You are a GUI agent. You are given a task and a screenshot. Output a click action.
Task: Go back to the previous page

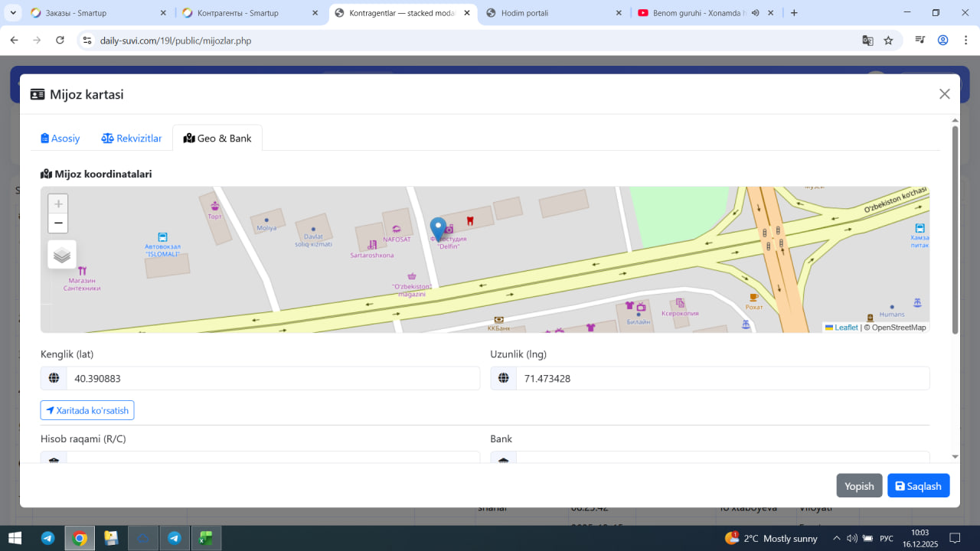14,41
